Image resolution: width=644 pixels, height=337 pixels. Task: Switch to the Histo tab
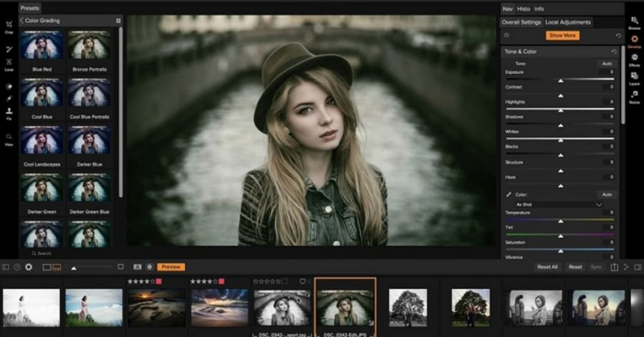click(523, 9)
